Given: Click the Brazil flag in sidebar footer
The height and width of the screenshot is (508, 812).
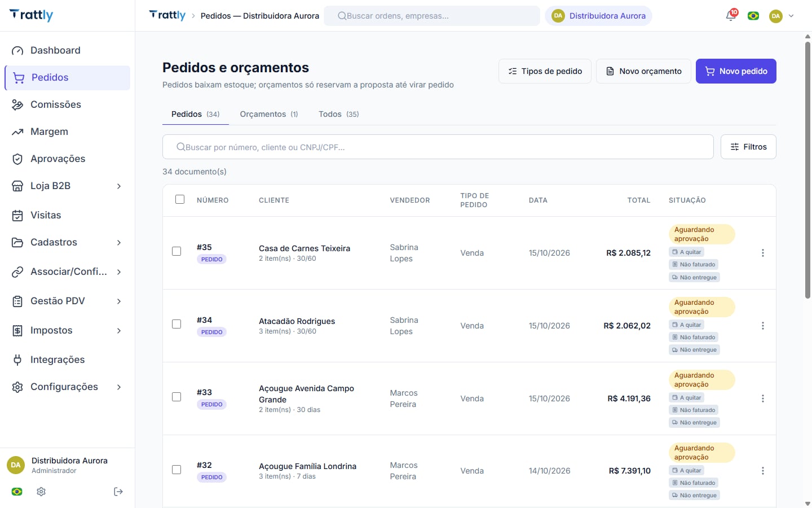Looking at the screenshot, I should point(17,492).
